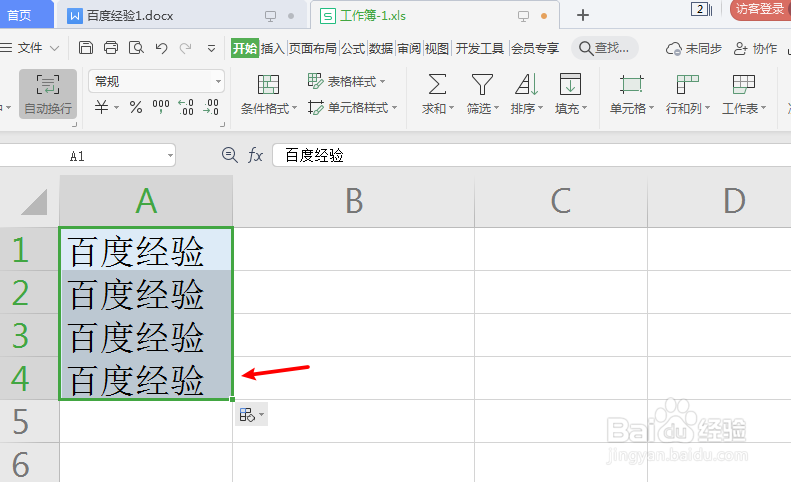
Task: Click the window count 2 icon
Action: click(701, 9)
